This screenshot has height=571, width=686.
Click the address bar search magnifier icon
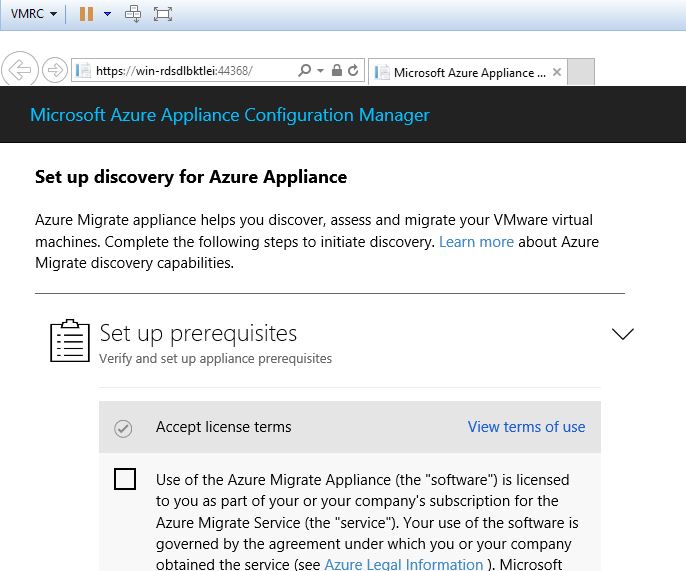click(304, 70)
